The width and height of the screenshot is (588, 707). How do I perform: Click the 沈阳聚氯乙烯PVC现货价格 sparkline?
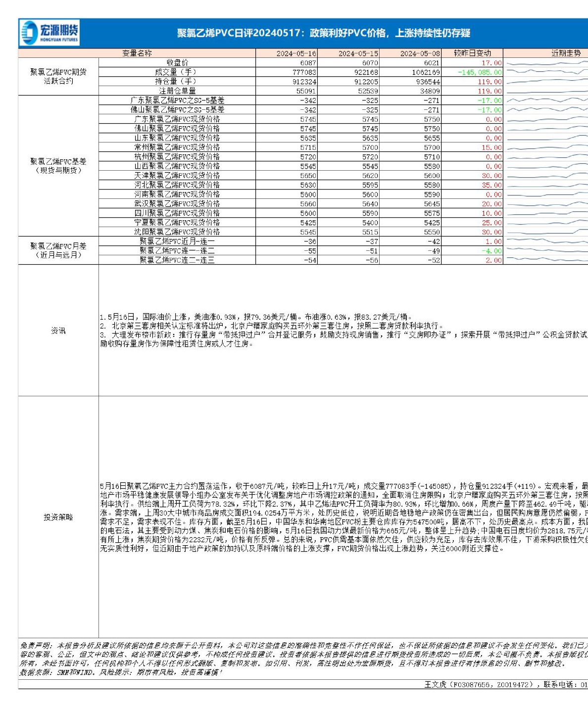545,232
